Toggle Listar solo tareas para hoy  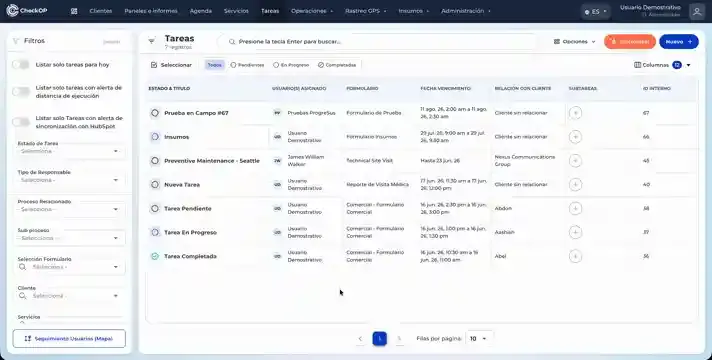coord(21,64)
